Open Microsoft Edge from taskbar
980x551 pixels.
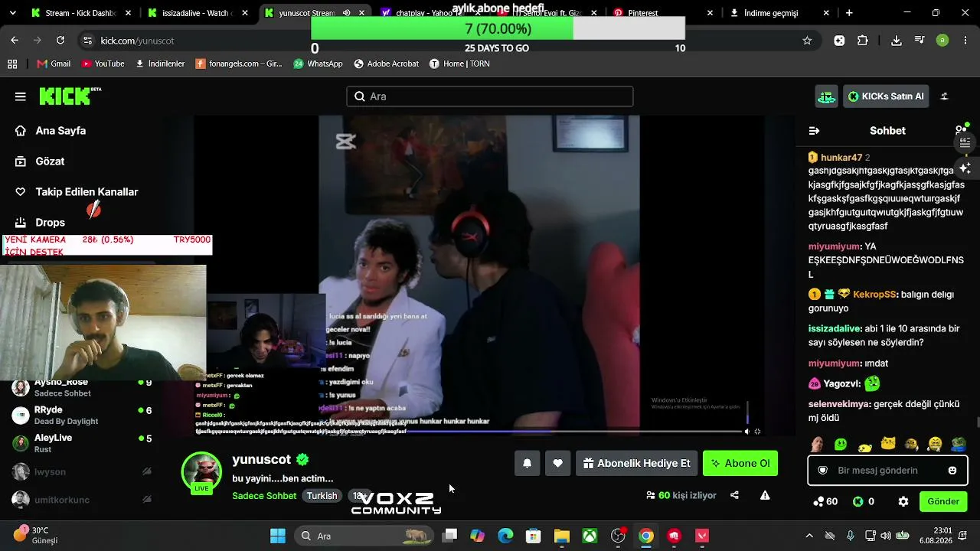(x=505, y=536)
